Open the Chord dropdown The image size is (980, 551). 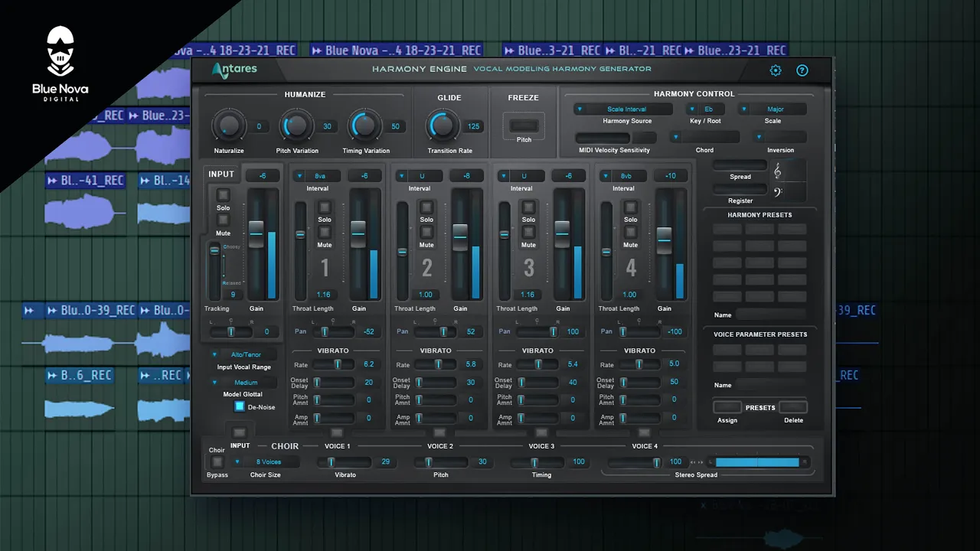[704, 137]
